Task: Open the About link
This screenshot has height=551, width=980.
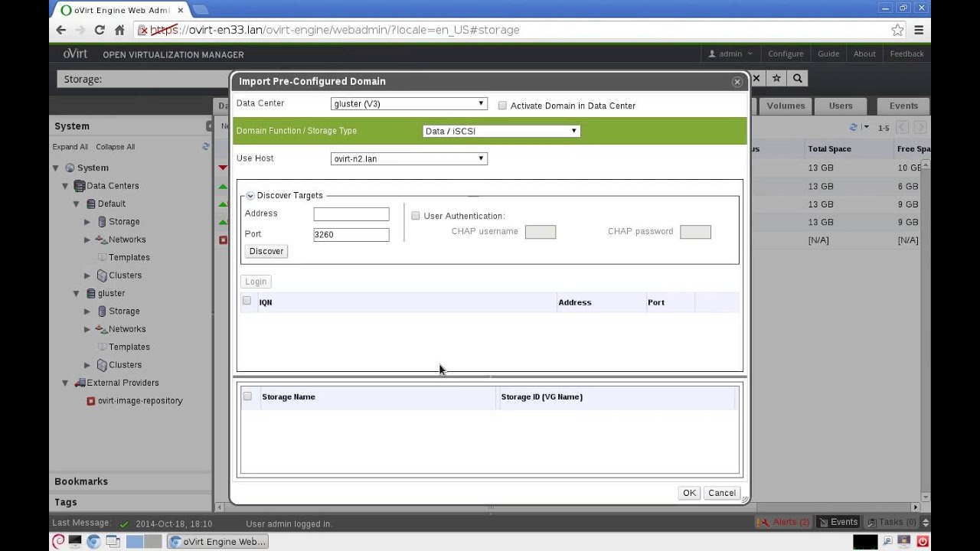Action: pyautogui.click(x=864, y=54)
